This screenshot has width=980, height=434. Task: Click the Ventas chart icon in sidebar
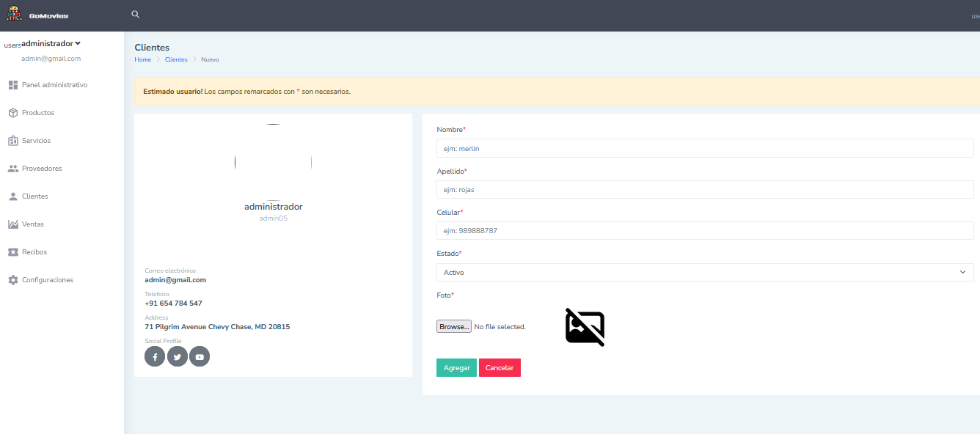tap(13, 224)
